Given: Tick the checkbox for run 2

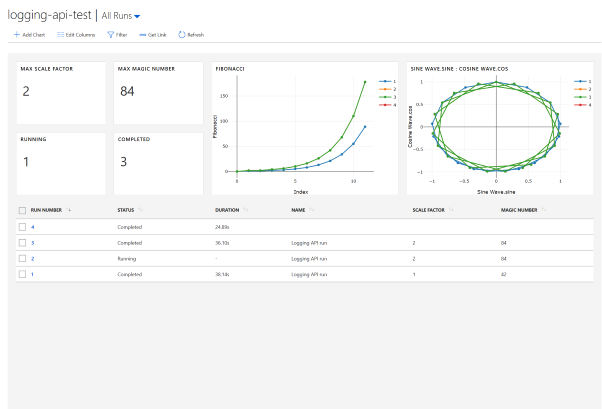Looking at the screenshot, I should [x=22, y=258].
